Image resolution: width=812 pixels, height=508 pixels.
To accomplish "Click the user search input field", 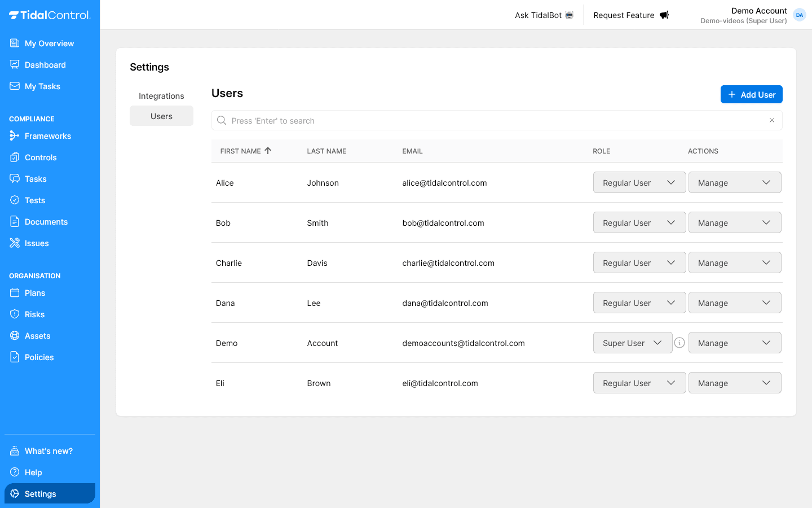I will coord(451,120).
